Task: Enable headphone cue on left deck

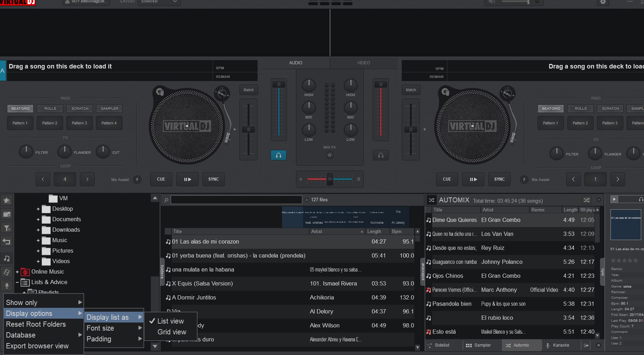Action: click(278, 155)
